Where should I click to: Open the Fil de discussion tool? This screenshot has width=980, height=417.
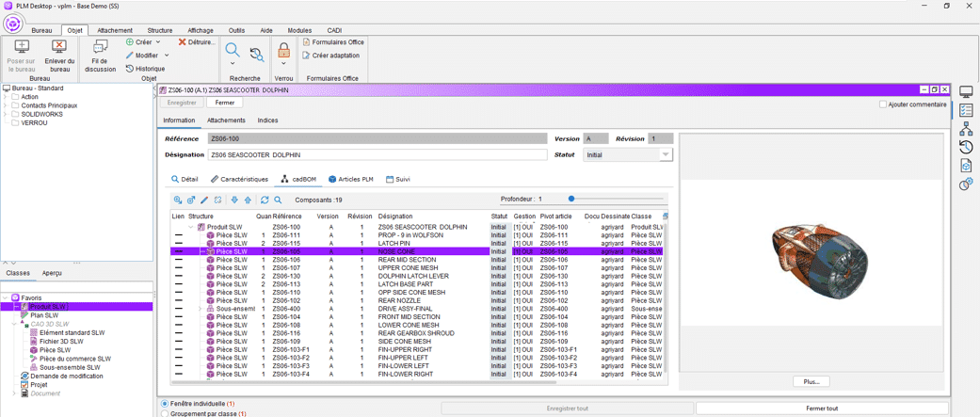point(100,48)
